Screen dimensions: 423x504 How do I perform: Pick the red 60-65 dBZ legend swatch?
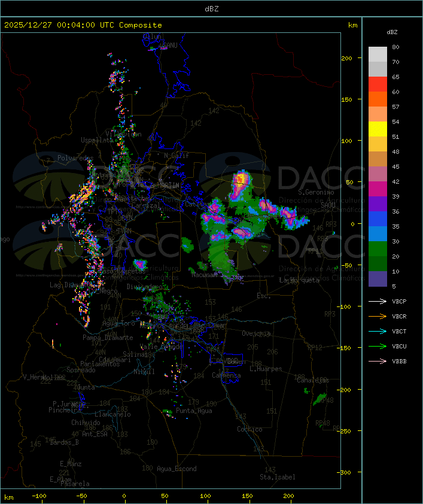(x=378, y=84)
